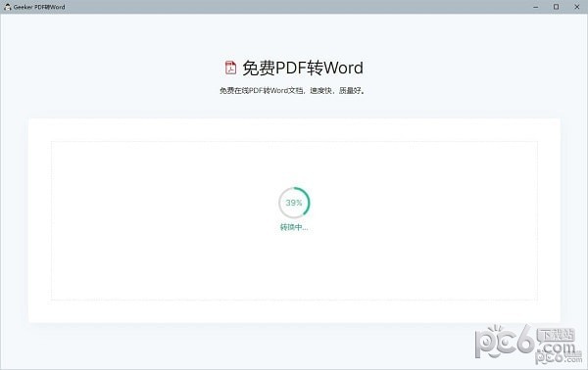Click the '免费PDF转Word' heading
The image size is (588, 370).
pos(303,68)
